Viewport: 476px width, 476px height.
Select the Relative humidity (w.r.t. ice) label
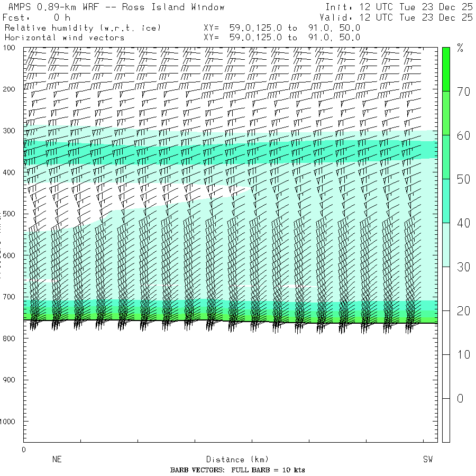pos(83,28)
